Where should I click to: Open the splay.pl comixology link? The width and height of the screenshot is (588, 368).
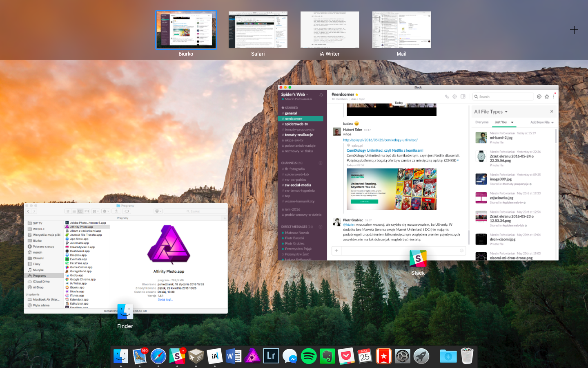tap(380, 140)
